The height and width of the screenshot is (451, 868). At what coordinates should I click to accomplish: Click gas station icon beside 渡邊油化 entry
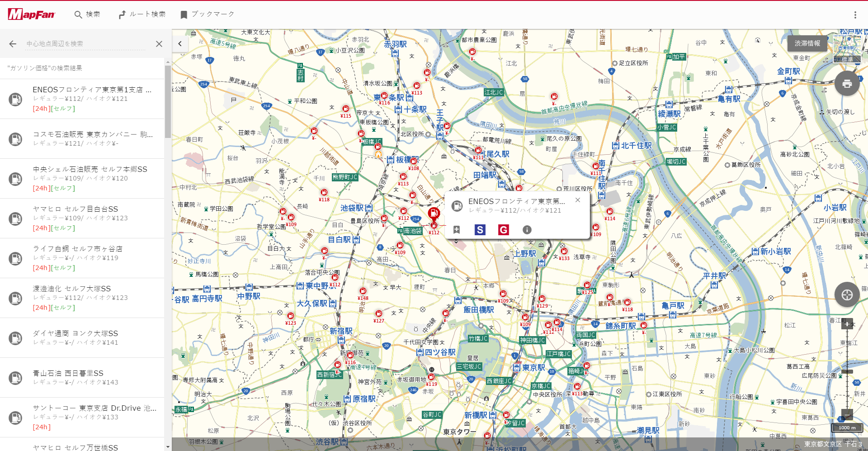tap(15, 298)
